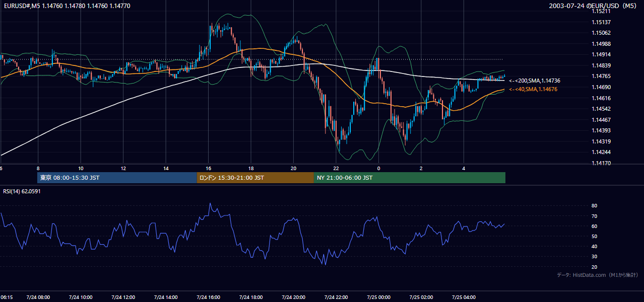This screenshot has width=644, height=302.
Task: Click the RSI 70 level label
Action: [594, 216]
